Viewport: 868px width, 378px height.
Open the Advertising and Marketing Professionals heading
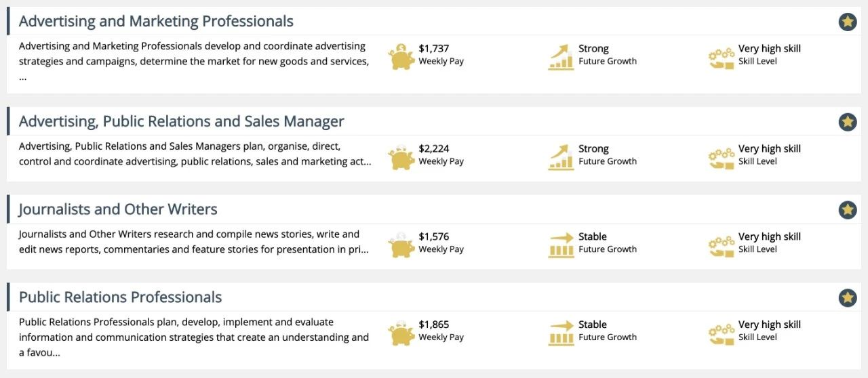[156, 22]
